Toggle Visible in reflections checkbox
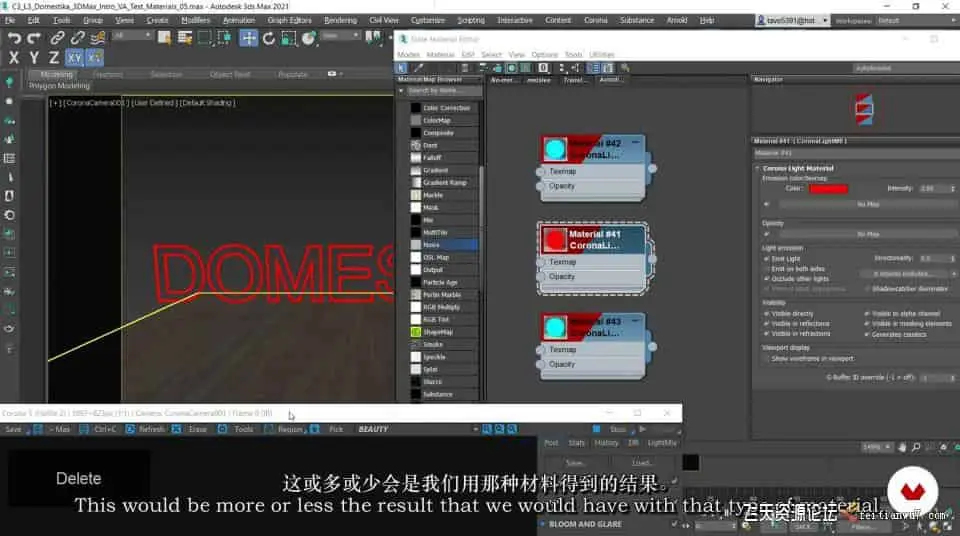This screenshot has width=960, height=536. (766, 323)
